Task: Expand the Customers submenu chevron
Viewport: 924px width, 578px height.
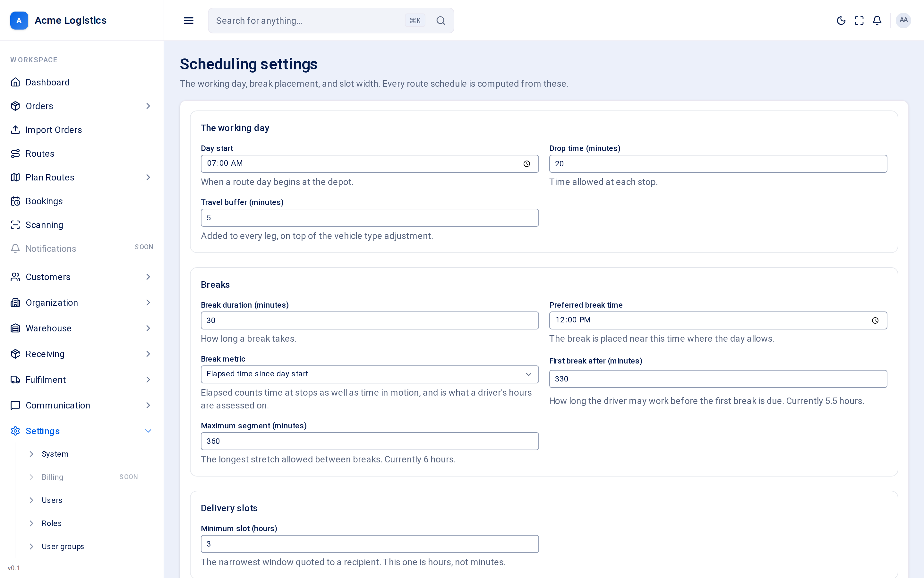Action: tap(148, 277)
